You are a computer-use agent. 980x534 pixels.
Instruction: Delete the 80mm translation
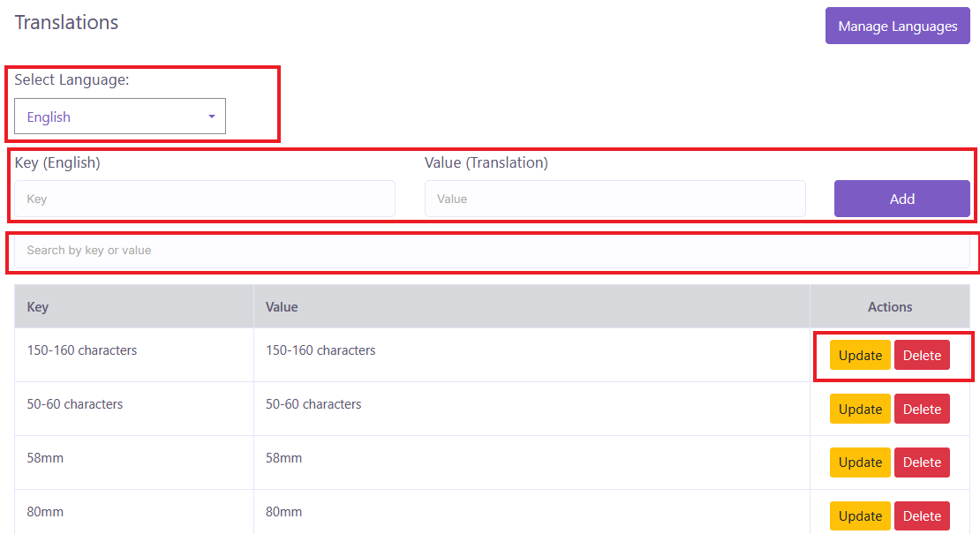(922, 516)
